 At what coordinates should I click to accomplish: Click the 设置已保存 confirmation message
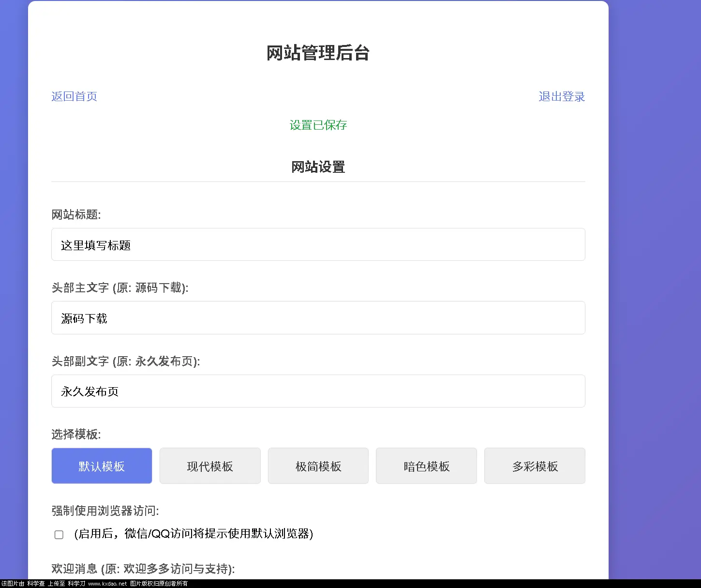pos(318,125)
